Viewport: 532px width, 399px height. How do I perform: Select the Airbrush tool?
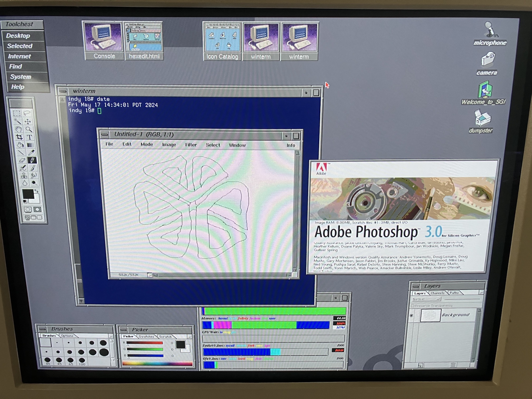click(22, 168)
